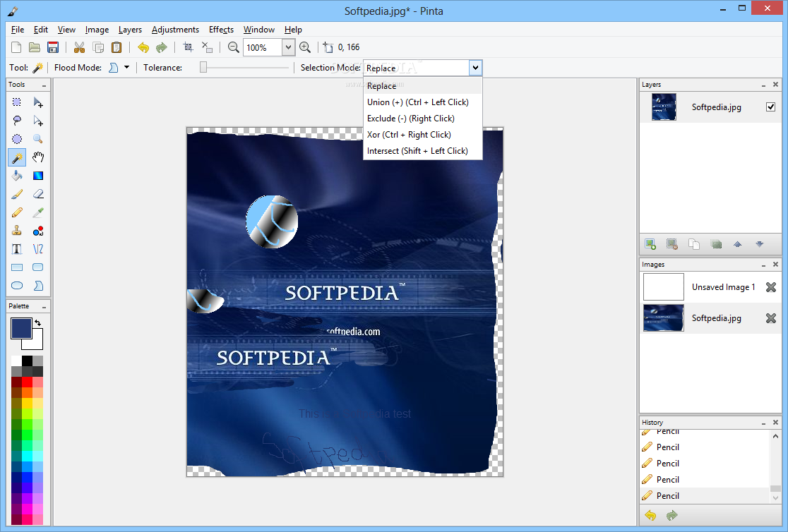Click the primary color swatch
Image resolution: width=788 pixels, height=532 pixels.
(21, 328)
